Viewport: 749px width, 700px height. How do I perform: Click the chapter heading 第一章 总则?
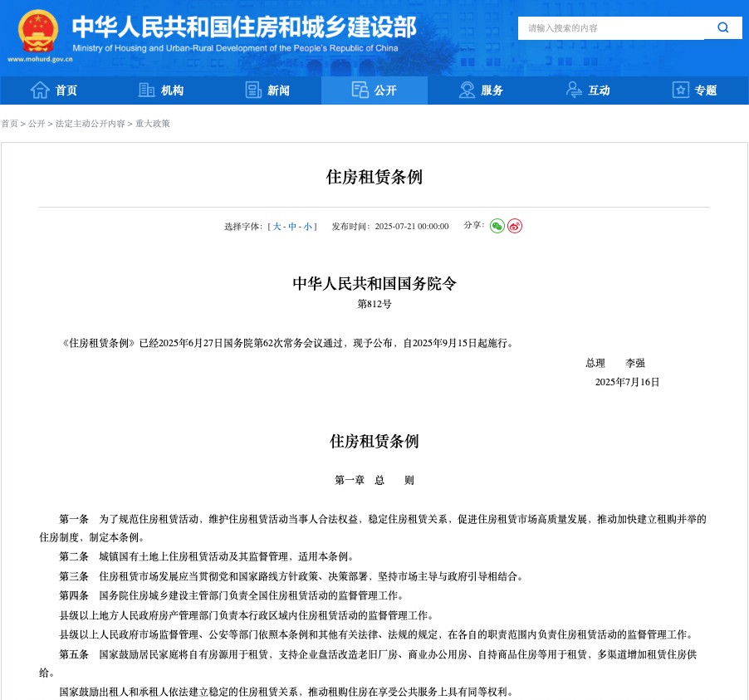point(374,480)
